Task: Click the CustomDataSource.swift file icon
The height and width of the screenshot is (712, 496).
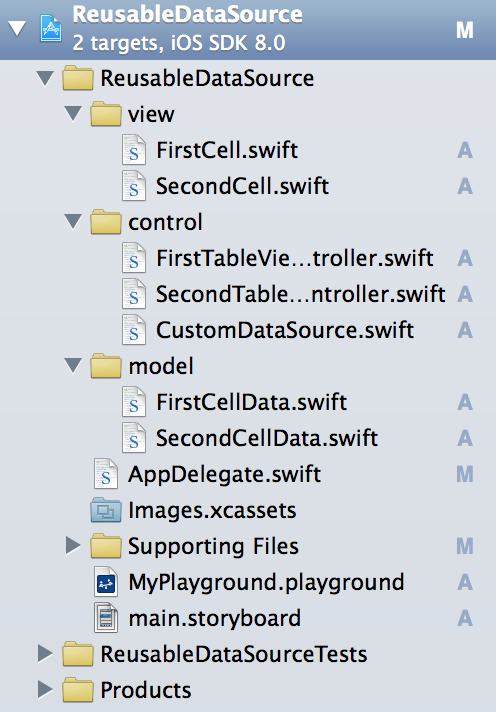Action: tap(134, 330)
